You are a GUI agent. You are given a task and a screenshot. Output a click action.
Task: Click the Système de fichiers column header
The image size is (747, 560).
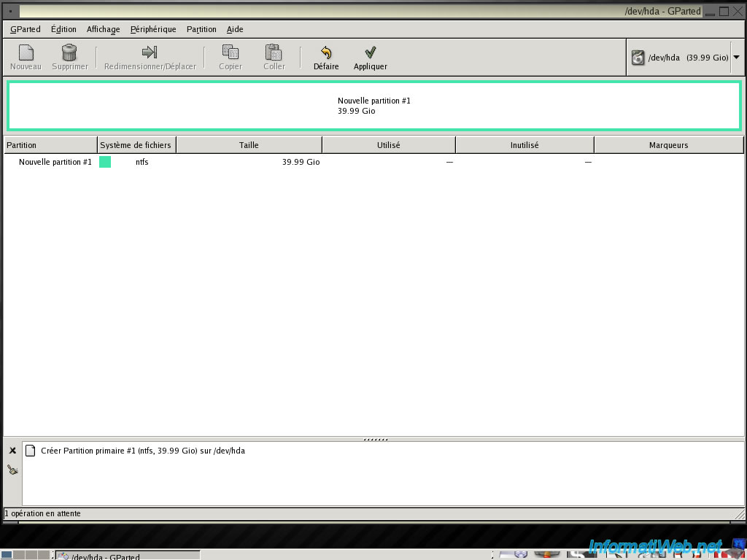pos(136,145)
